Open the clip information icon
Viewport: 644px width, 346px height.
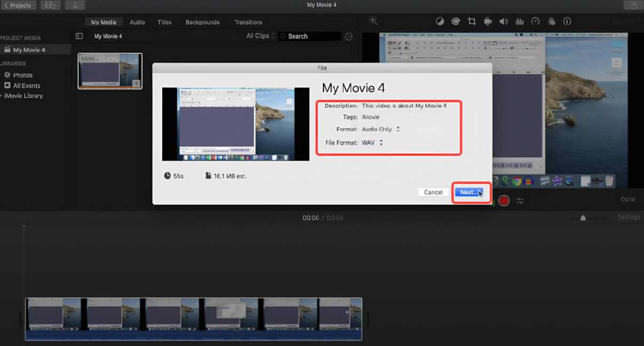pyautogui.click(x=567, y=21)
